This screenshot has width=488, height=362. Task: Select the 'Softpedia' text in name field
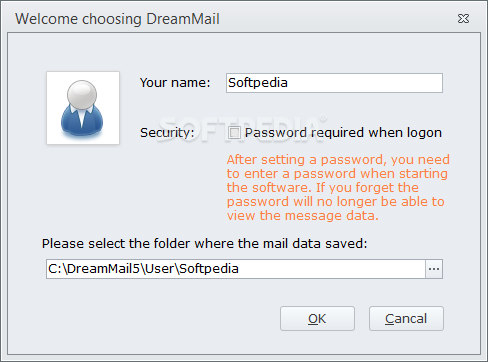[x=258, y=83]
